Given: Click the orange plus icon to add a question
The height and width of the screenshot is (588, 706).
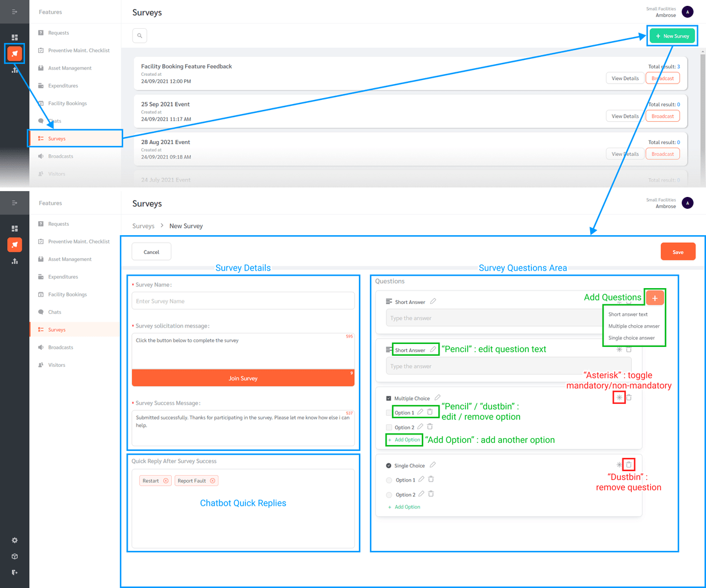Looking at the screenshot, I should 655,298.
